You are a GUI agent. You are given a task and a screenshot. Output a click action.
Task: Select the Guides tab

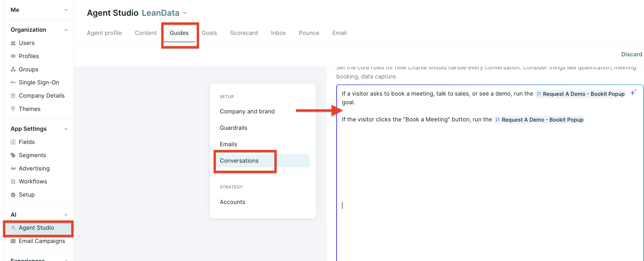coord(179,33)
